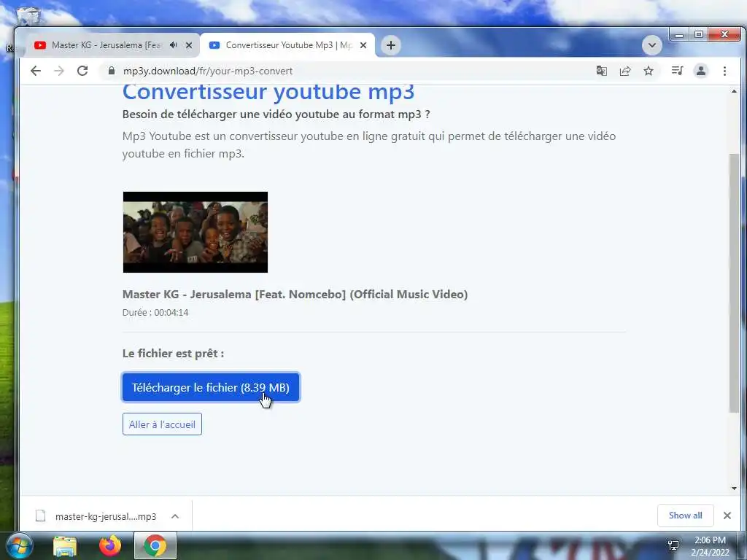This screenshot has width=747, height=560.
Task: Open the Google Translate page icon
Action: click(x=602, y=71)
